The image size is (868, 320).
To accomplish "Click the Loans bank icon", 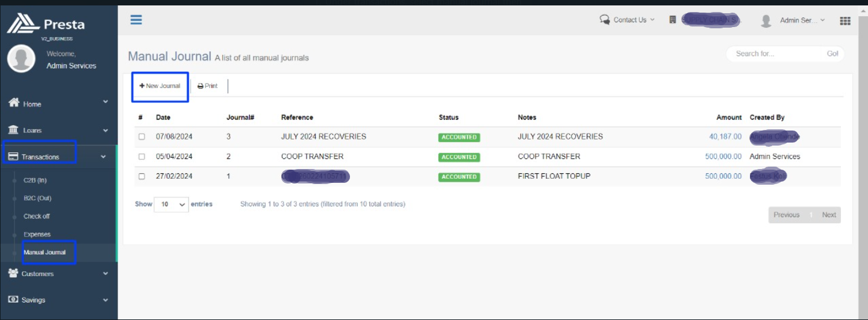I will click(x=13, y=130).
